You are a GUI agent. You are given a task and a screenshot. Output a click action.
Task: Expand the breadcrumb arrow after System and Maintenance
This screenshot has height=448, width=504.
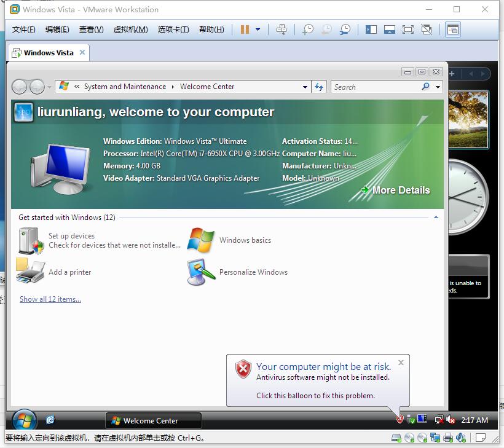pyautogui.click(x=173, y=87)
